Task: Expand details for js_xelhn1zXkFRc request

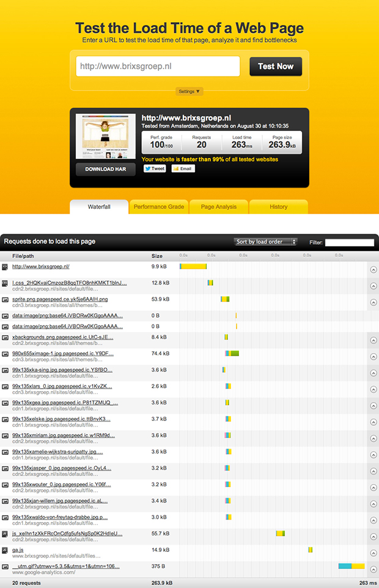Action: click(x=373, y=537)
